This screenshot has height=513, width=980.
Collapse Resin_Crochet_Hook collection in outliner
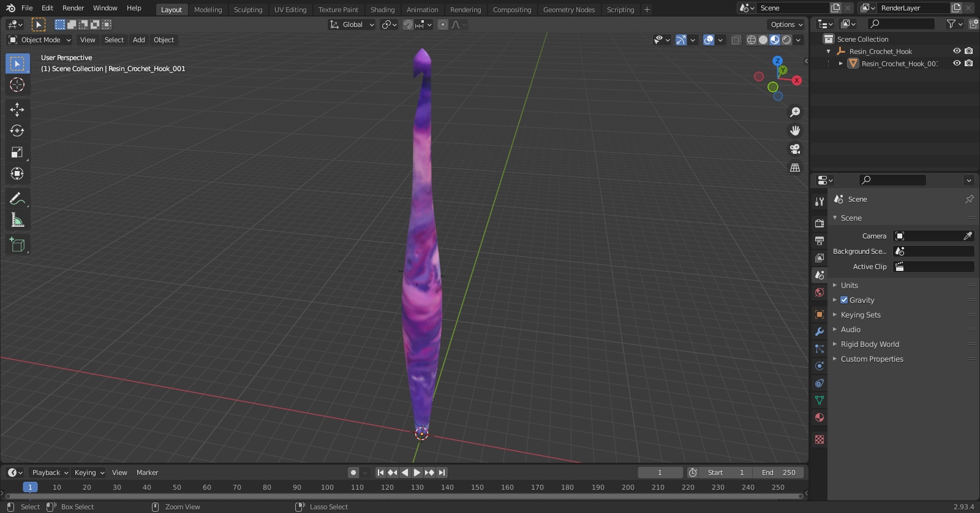coord(829,51)
